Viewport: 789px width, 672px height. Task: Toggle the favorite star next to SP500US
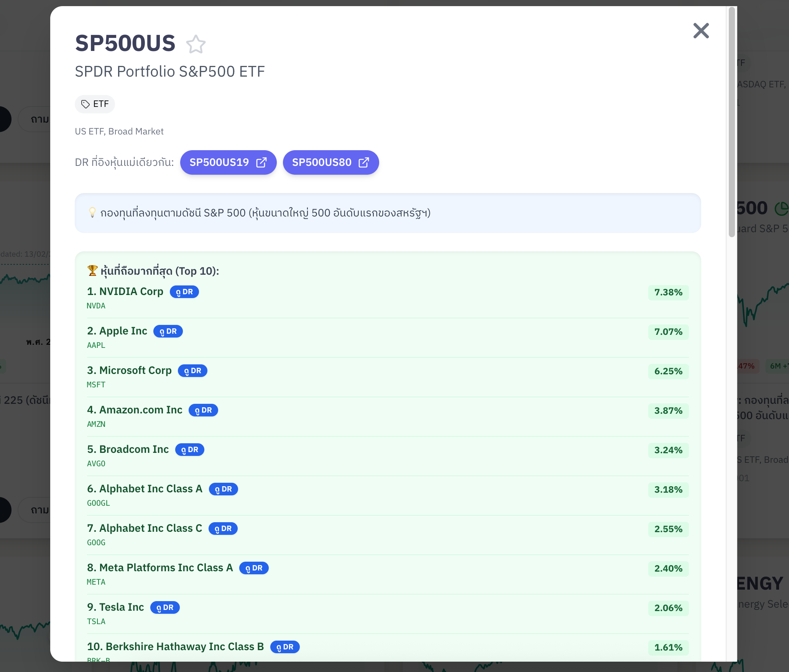click(x=196, y=44)
